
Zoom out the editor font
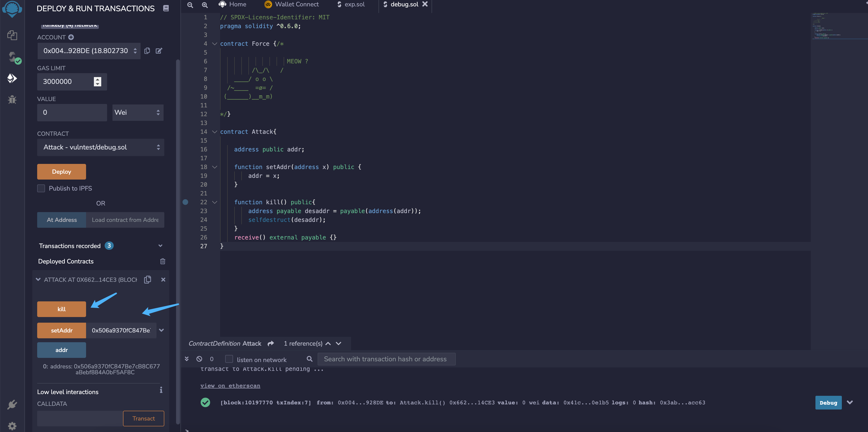(190, 5)
